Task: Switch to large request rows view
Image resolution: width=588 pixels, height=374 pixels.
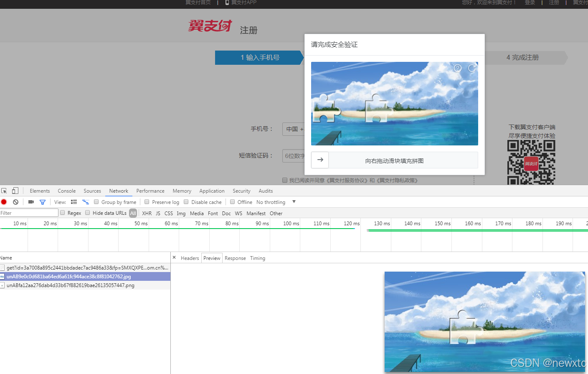Action: (74, 202)
